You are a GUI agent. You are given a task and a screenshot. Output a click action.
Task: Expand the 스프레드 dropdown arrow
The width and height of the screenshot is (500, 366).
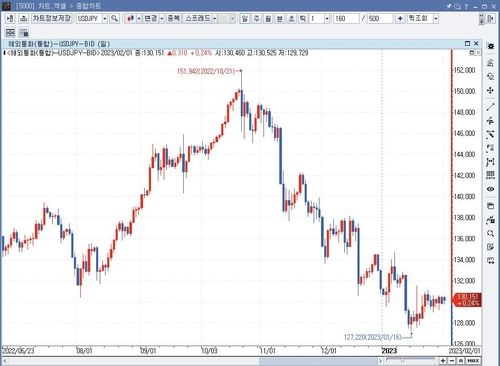pyautogui.click(x=215, y=19)
